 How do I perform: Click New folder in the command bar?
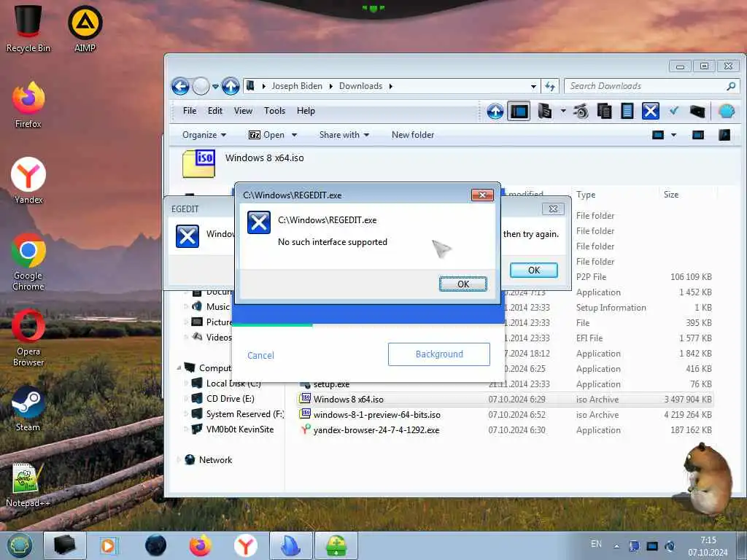click(413, 135)
